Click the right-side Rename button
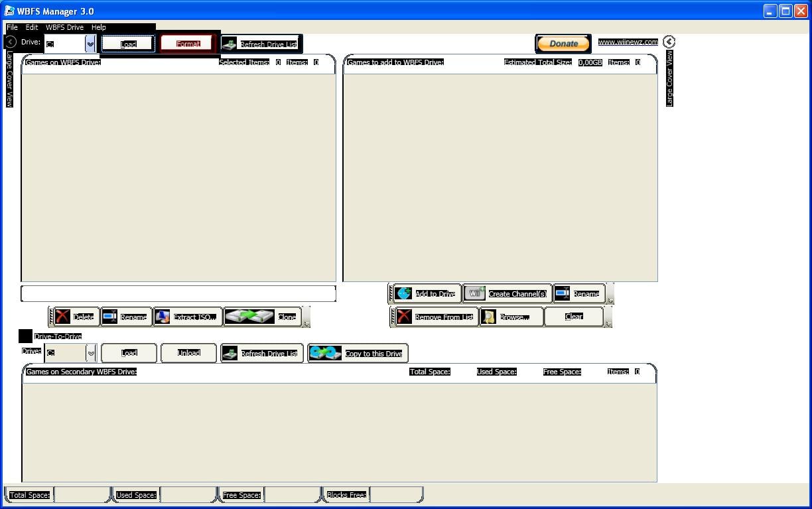The image size is (812, 509). pyautogui.click(x=579, y=293)
